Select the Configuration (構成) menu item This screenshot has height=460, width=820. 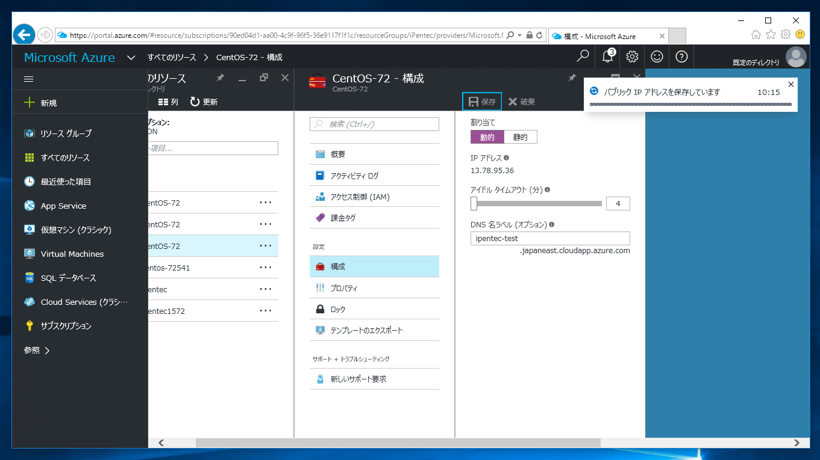click(374, 267)
